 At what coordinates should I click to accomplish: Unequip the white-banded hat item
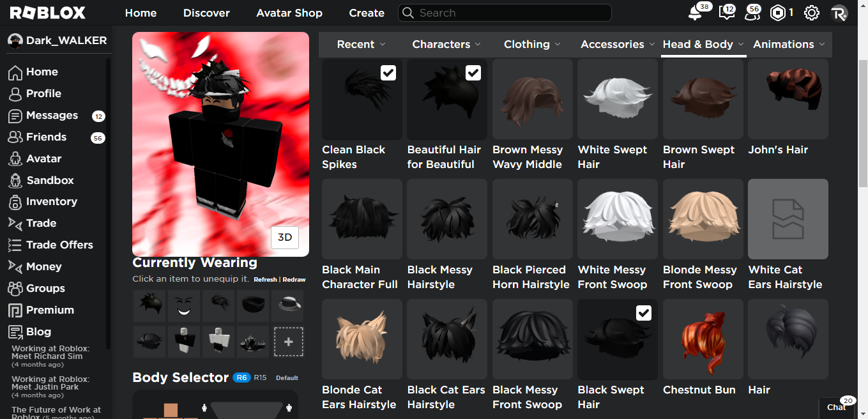coord(287,306)
